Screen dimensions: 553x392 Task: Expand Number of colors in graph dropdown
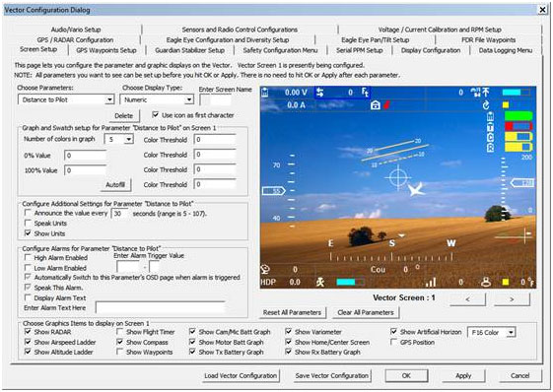click(129, 139)
